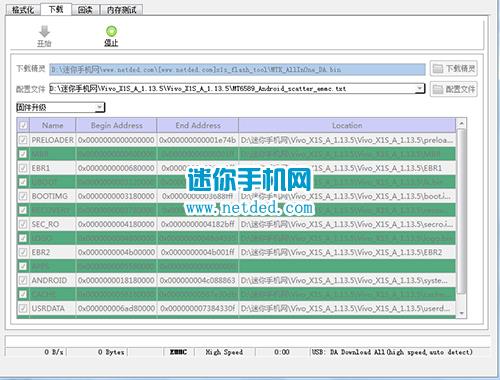500x380 pixels.
Task: Expand the scatter file path dropdown
Action: coord(420,88)
